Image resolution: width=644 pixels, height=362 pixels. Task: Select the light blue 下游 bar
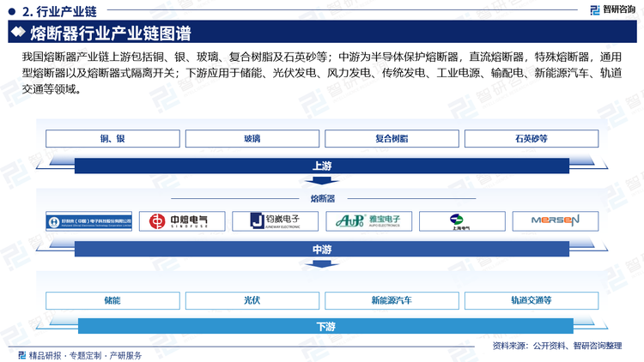[x=325, y=326]
